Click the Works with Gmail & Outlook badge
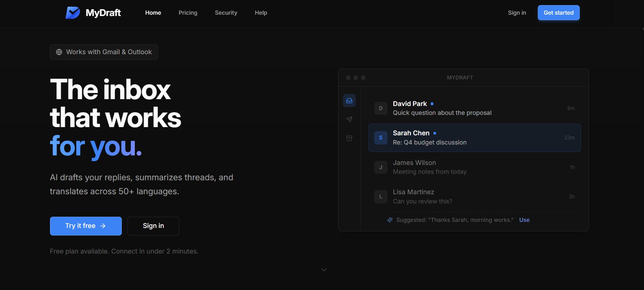 pyautogui.click(x=104, y=52)
